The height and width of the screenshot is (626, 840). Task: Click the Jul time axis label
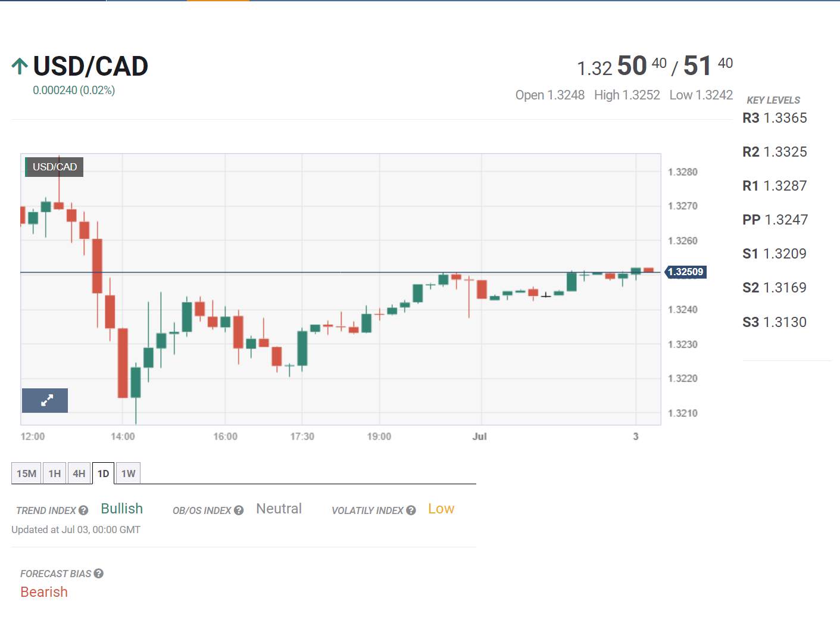[480, 437]
